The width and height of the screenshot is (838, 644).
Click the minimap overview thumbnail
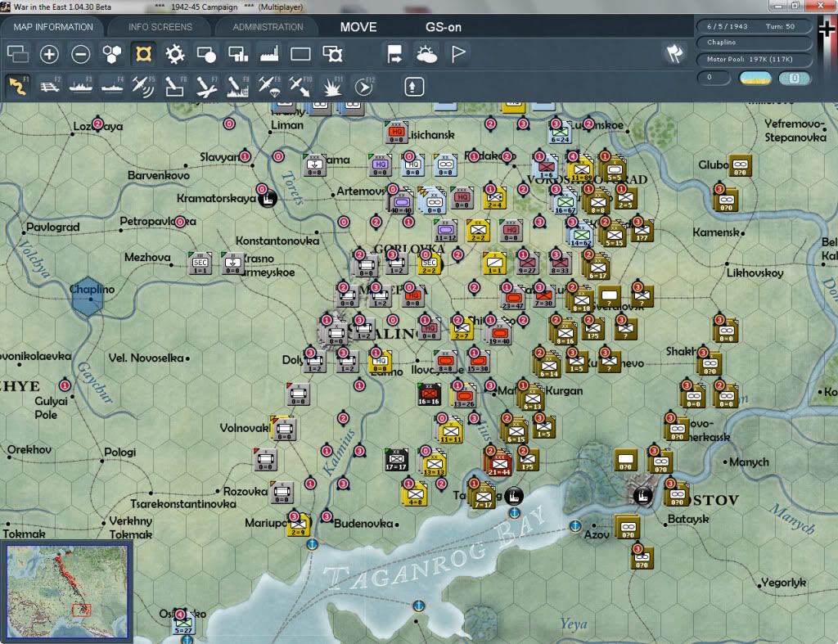pos(67,592)
